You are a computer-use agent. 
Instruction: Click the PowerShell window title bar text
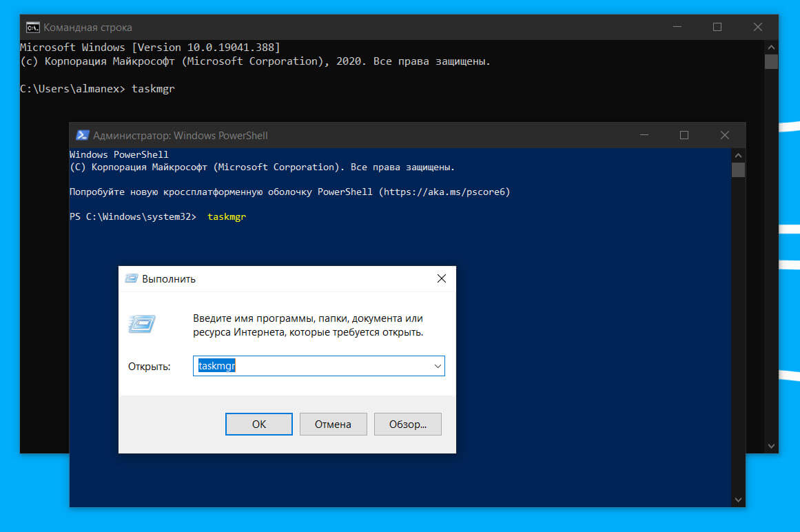(181, 136)
